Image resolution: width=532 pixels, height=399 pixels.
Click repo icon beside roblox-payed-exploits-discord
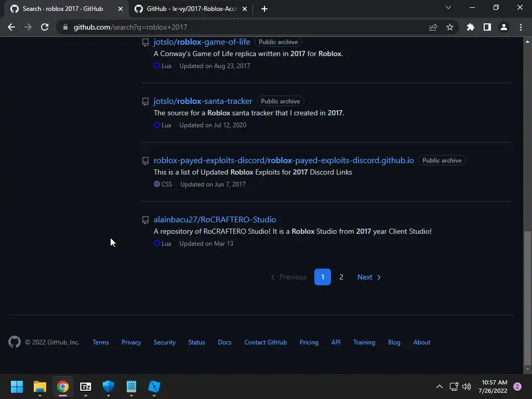click(x=145, y=161)
